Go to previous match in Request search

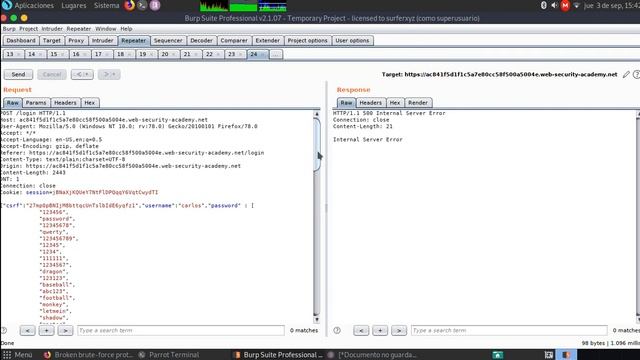point(27,330)
